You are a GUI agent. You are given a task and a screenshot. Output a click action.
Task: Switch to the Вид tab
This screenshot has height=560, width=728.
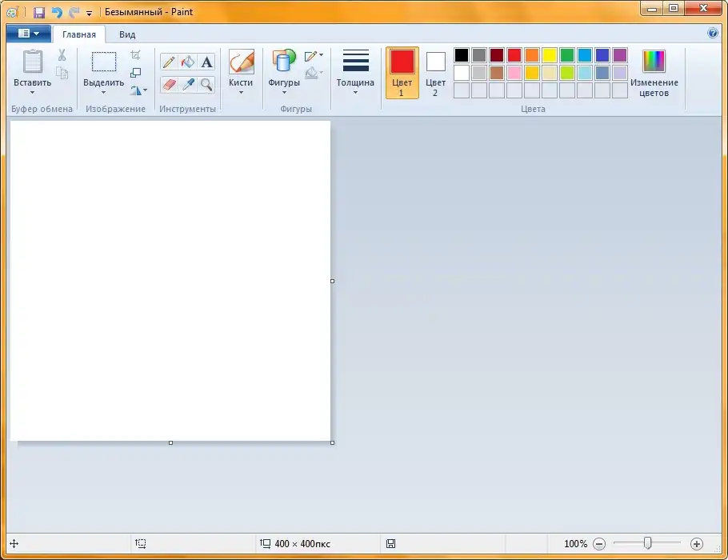(127, 34)
